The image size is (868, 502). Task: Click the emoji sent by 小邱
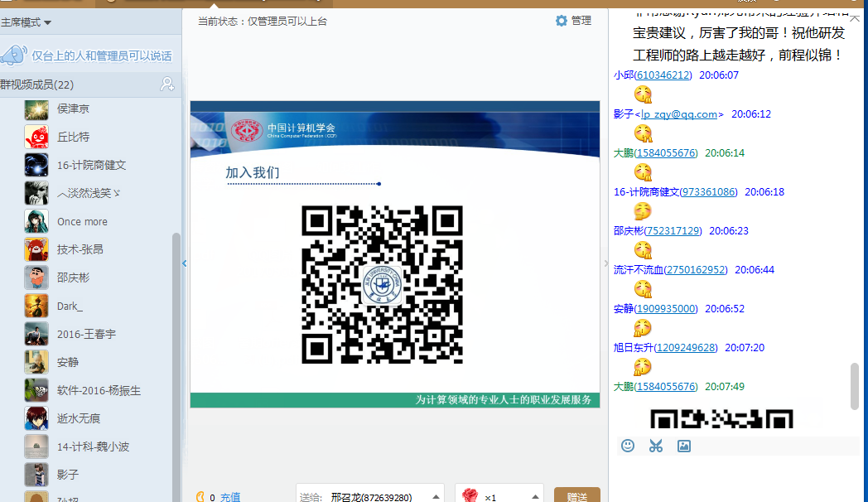click(643, 94)
